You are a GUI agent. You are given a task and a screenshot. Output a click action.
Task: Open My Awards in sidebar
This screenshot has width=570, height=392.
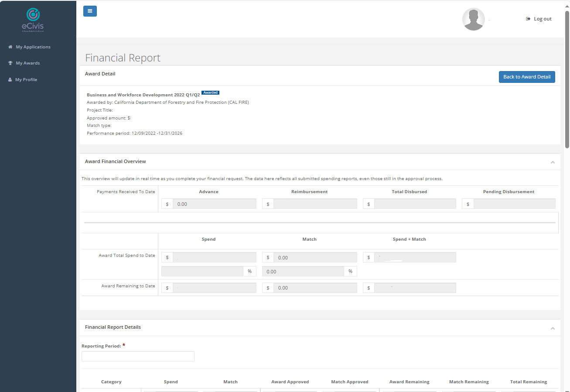[28, 63]
